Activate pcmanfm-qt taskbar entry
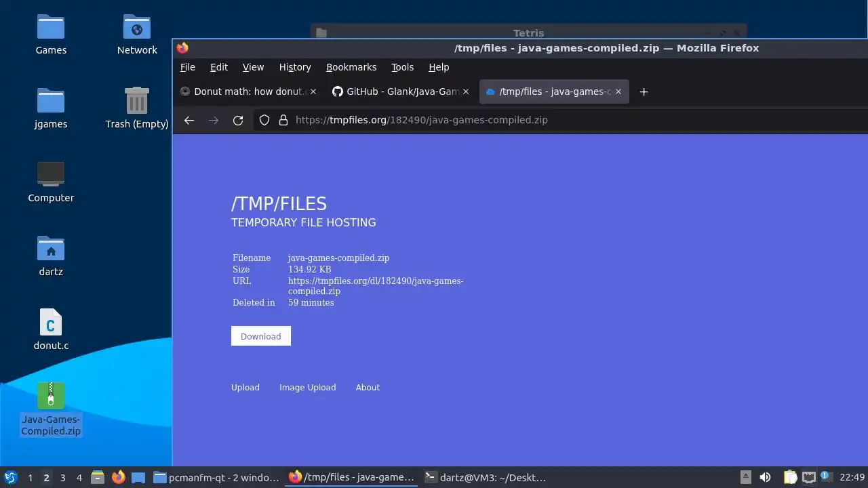The height and width of the screenshot is (488, 868). click(x=216, y=477)
